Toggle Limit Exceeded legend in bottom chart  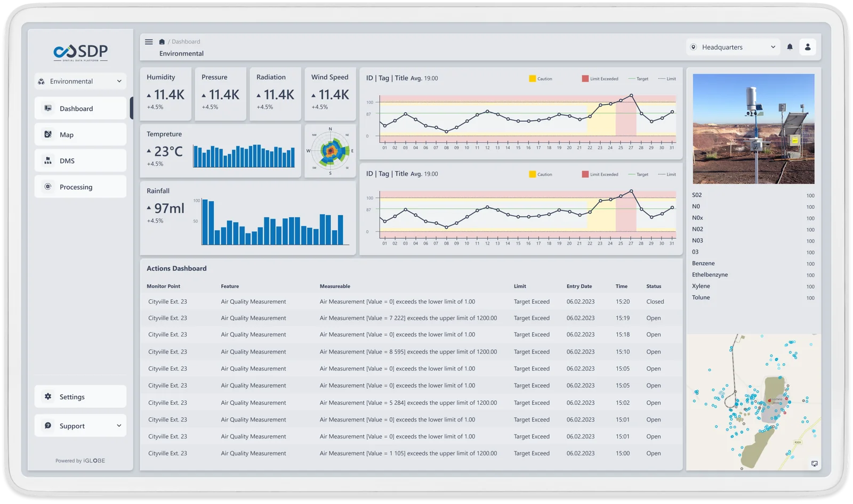[x=600, y=174]
